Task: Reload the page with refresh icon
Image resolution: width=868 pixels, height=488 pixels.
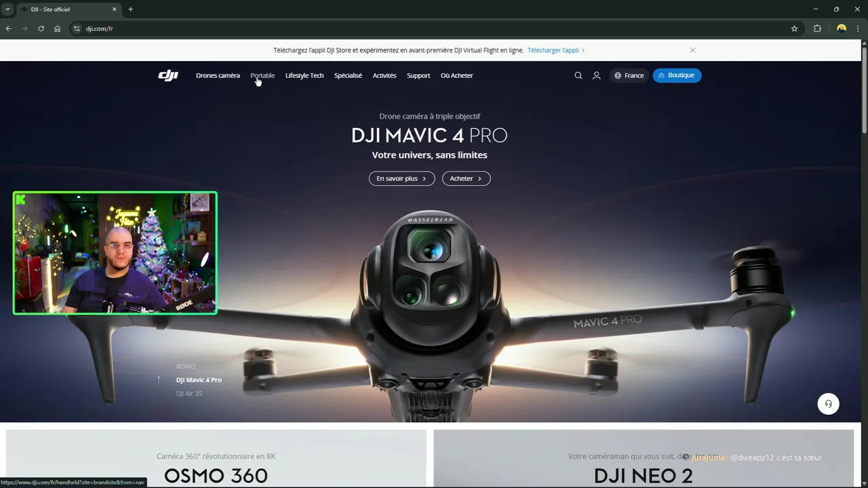Action: [x=41, y=28]
